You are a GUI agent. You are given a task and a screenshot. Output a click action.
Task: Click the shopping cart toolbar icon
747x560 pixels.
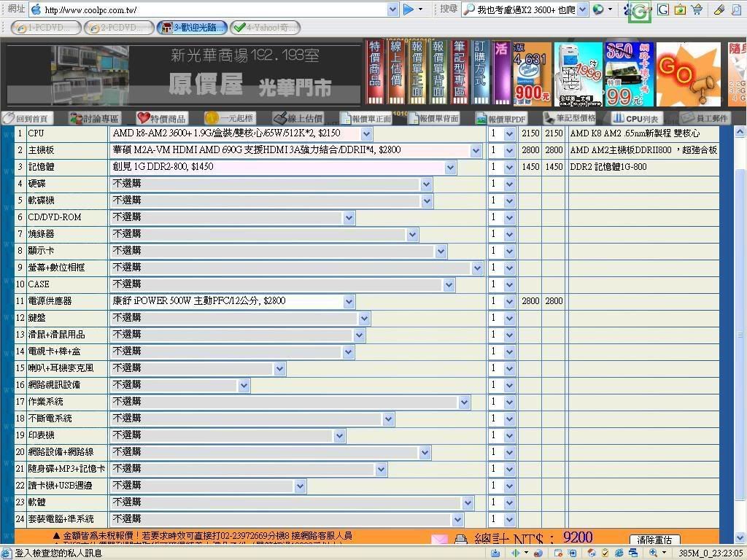[x=697, y=9]
